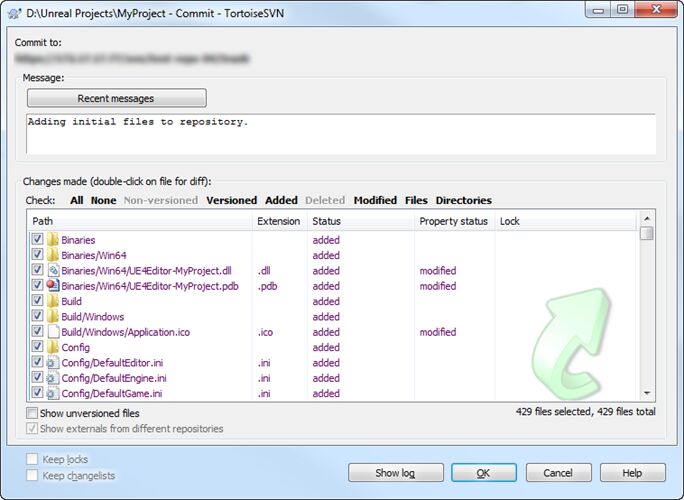This screenshot has height=500, width=684.
Task: Click the list scroll up arrow
Action: tap(647, 218)
